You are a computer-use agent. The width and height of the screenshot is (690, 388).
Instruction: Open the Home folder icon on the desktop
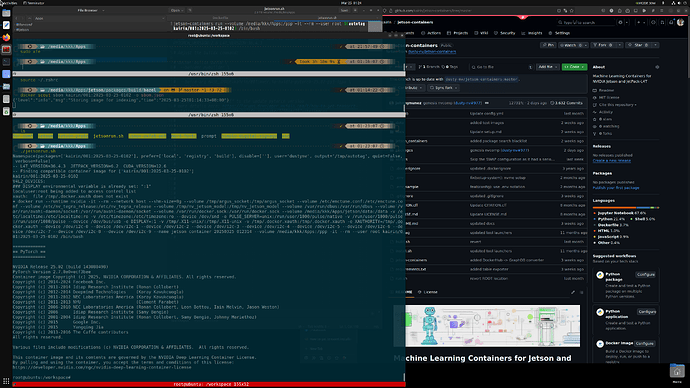click(x=677, y=373)
